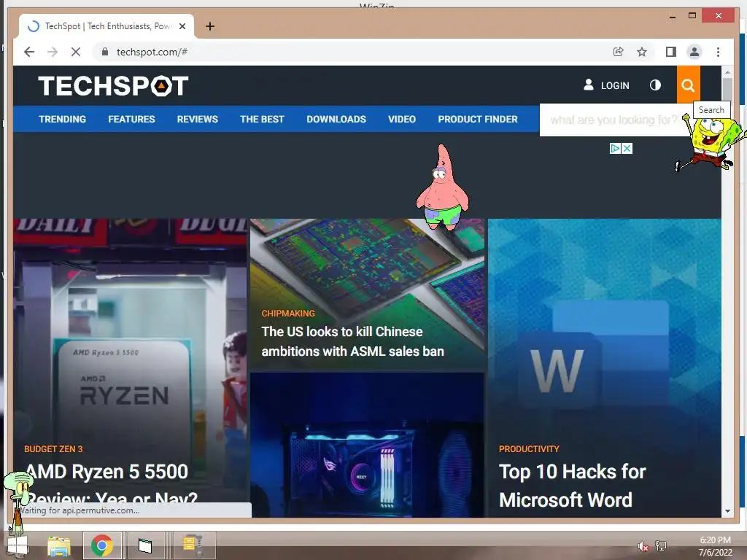Open the DOWNLOADS menu
Screen dimensions: 747x560
[x=336, y=119]
